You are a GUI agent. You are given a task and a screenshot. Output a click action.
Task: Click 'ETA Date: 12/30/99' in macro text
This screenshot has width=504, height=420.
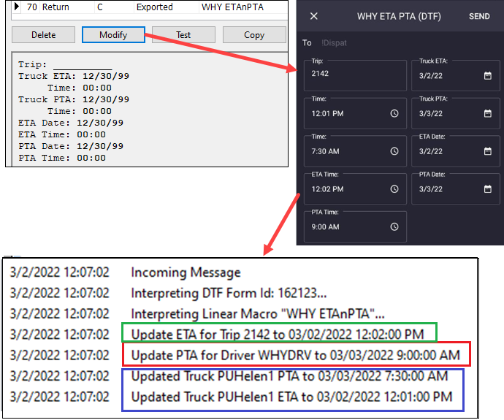coord(71,123)
